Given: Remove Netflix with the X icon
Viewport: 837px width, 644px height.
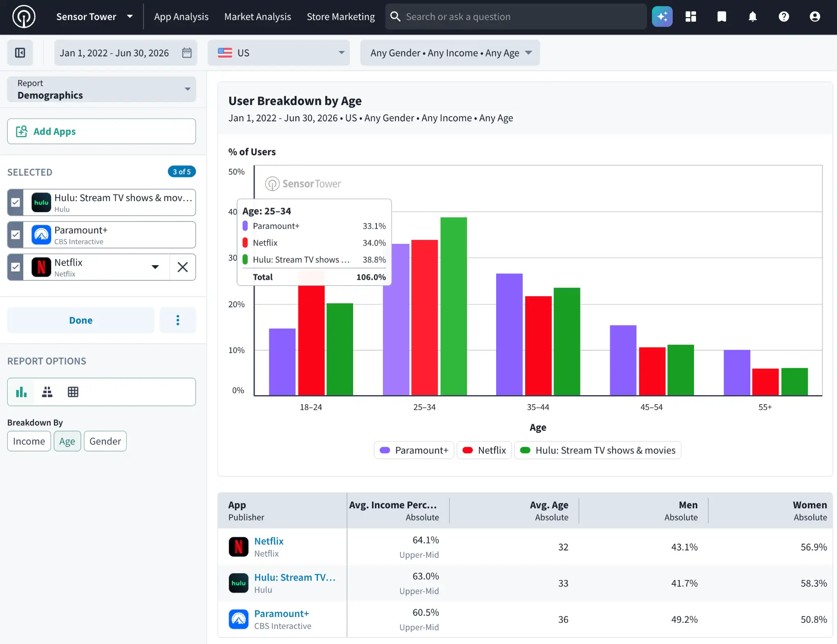Looking at the screenshot, I should 183,267.
